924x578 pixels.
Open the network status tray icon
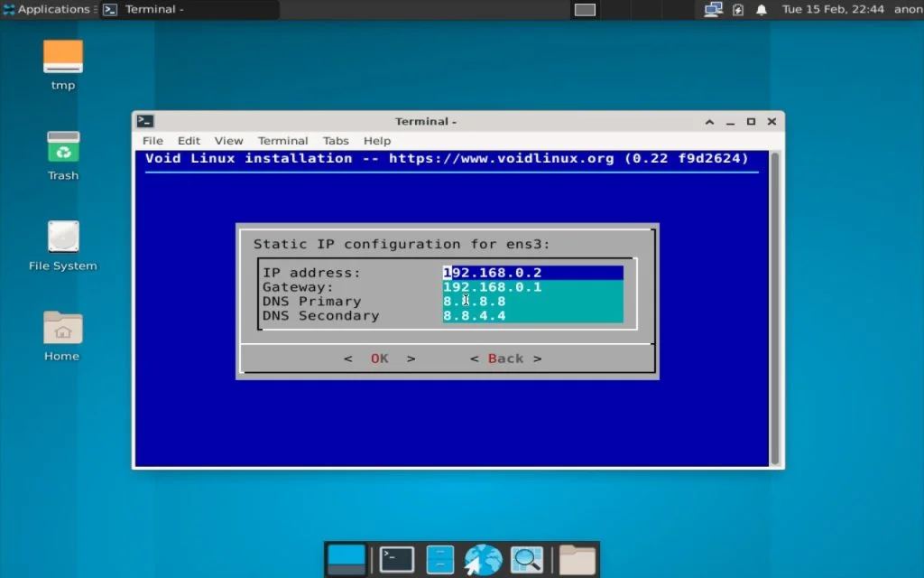(712, 9)
